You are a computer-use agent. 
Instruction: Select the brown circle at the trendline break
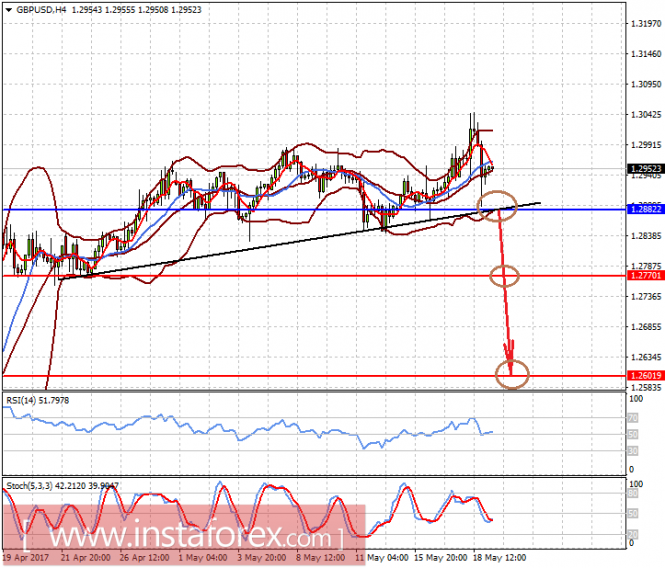click(x=497, y=205)
